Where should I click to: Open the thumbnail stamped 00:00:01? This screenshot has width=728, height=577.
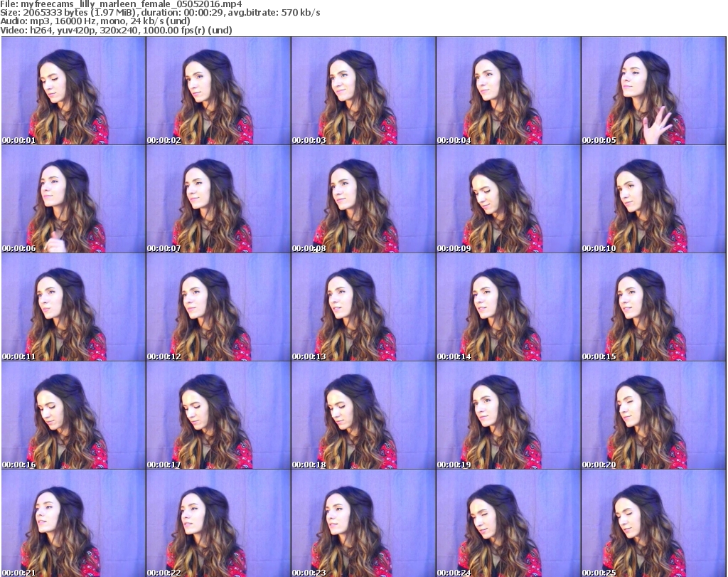pos(73,90)
